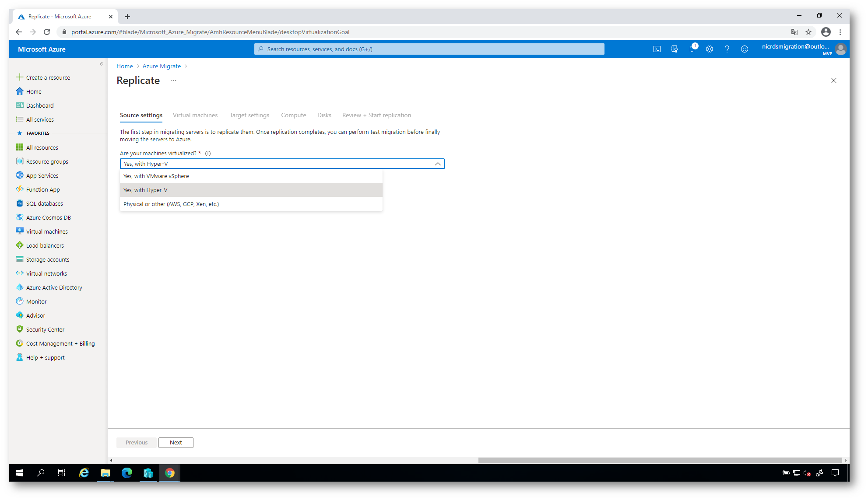This screenshot has height=500, width=868.
Task: Open a new browser tab
Action: click(x=127, y=17)
